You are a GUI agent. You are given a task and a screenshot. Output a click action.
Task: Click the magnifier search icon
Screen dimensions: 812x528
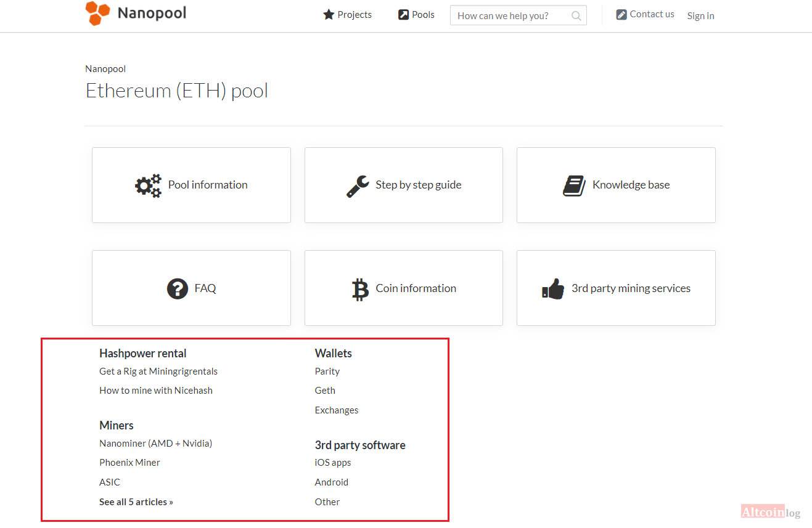click(x=576, y=16)
